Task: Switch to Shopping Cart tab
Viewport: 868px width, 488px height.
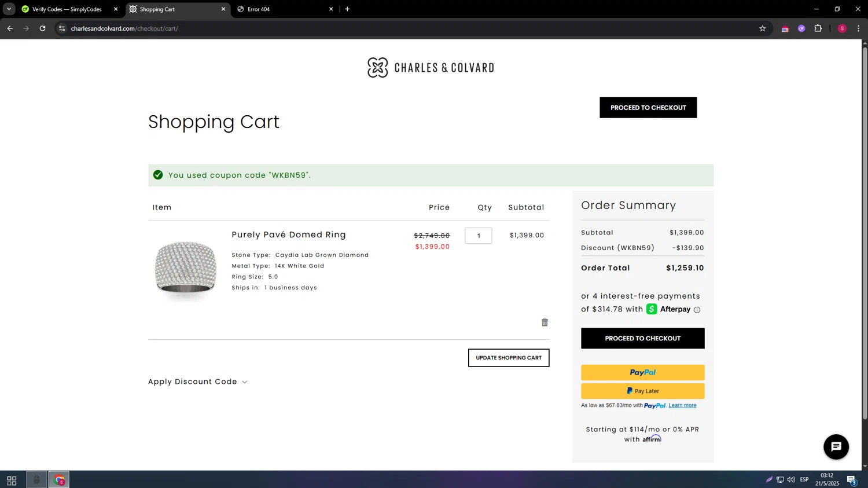Action: tap(177, 9)
